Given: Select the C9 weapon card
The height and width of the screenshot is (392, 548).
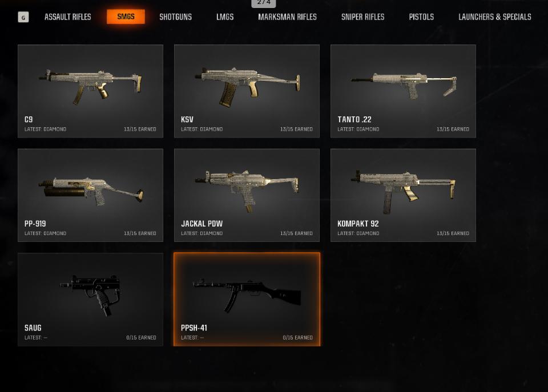Looking at the screenshot, I should tap(91, 91).
